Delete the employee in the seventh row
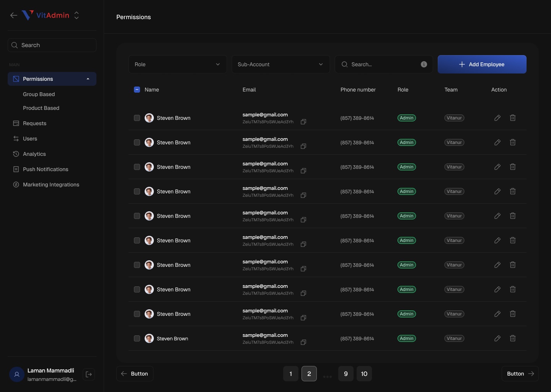551x392 pixels. pos(513,265)
